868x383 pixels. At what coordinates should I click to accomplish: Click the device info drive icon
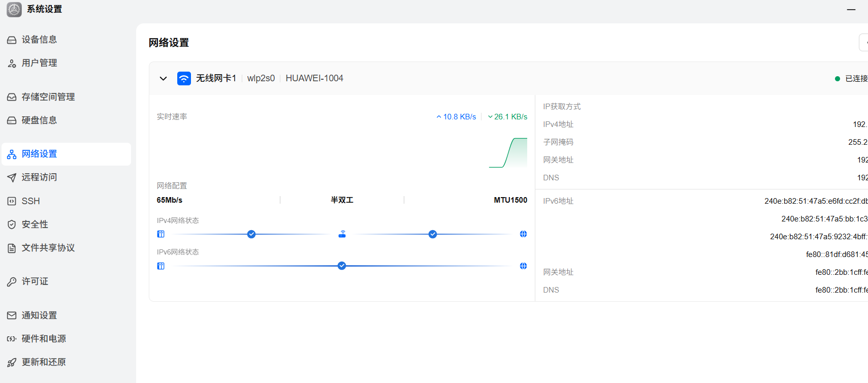(12, 40)
